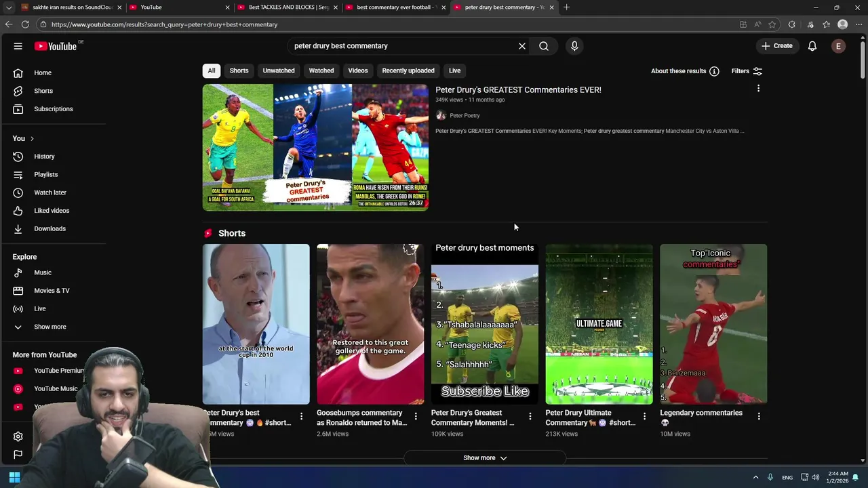Go back in the browser
This screenshot has width=868, height=488.
(8, 24)
